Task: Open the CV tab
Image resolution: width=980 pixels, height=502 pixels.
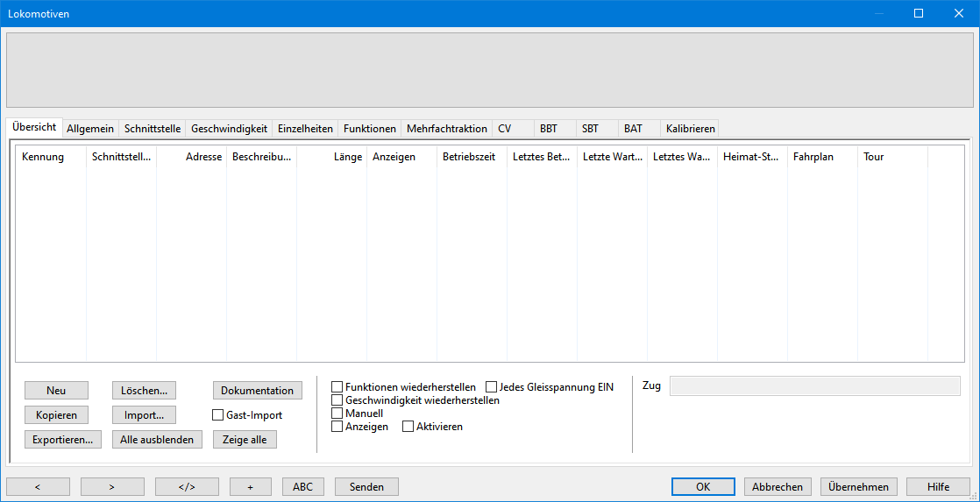Action: tap(504, 129)
